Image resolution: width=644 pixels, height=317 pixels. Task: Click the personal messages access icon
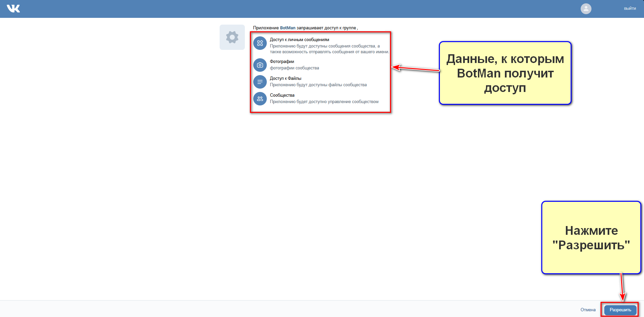(x=260, y=43)
